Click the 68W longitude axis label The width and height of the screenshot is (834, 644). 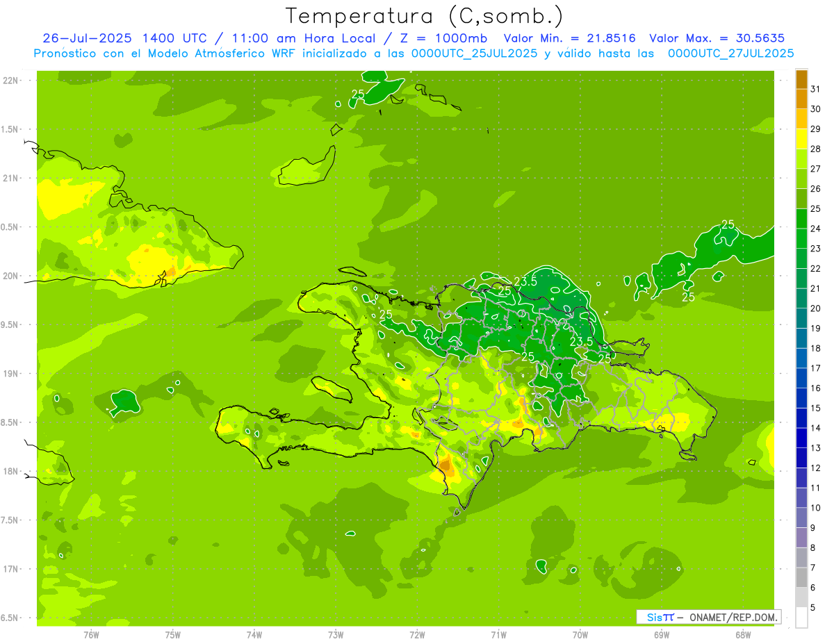pyautogui.click(x=743, y=635)
